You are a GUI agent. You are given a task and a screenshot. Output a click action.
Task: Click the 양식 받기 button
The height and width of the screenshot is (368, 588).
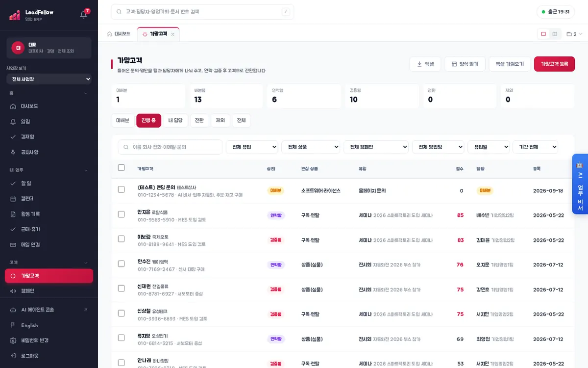(x=465, y=64)
